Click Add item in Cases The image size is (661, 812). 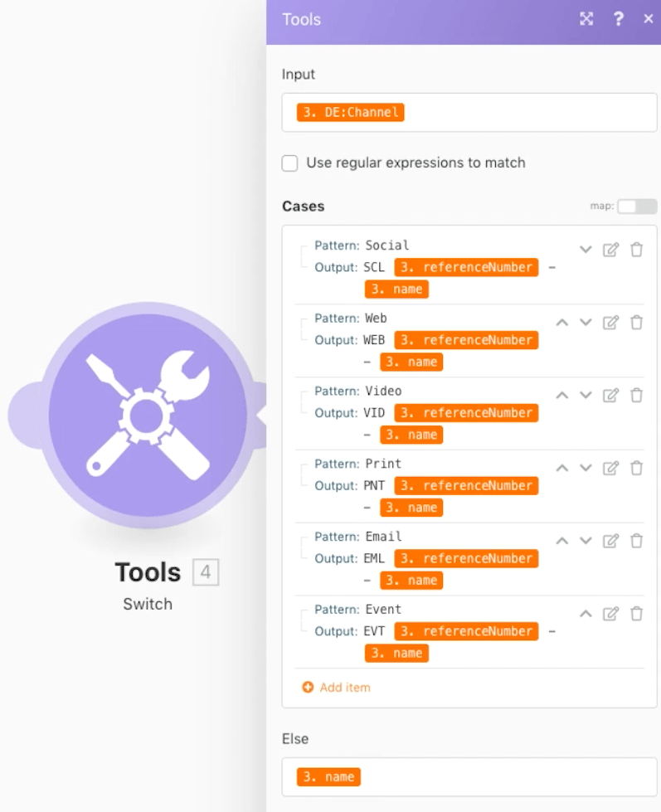tap(337, 688)
